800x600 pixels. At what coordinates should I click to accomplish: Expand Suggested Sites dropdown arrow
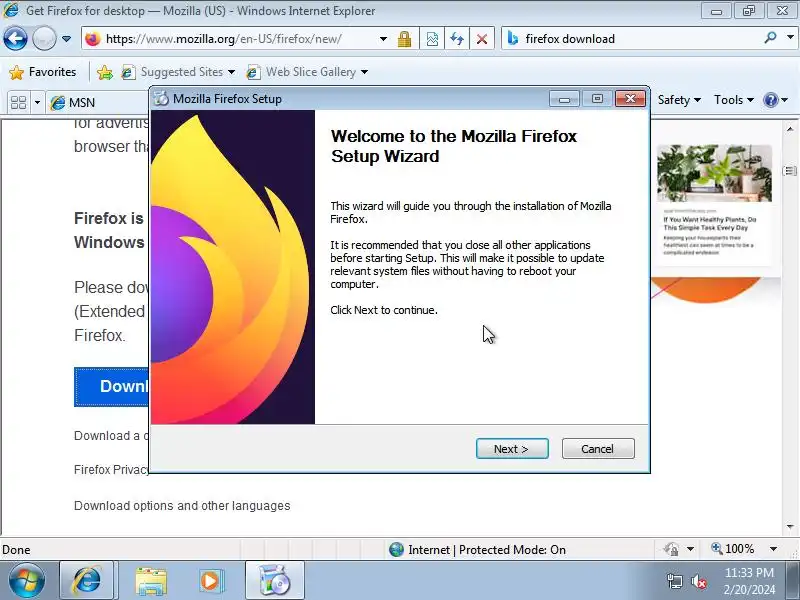[x=231, y=72]
